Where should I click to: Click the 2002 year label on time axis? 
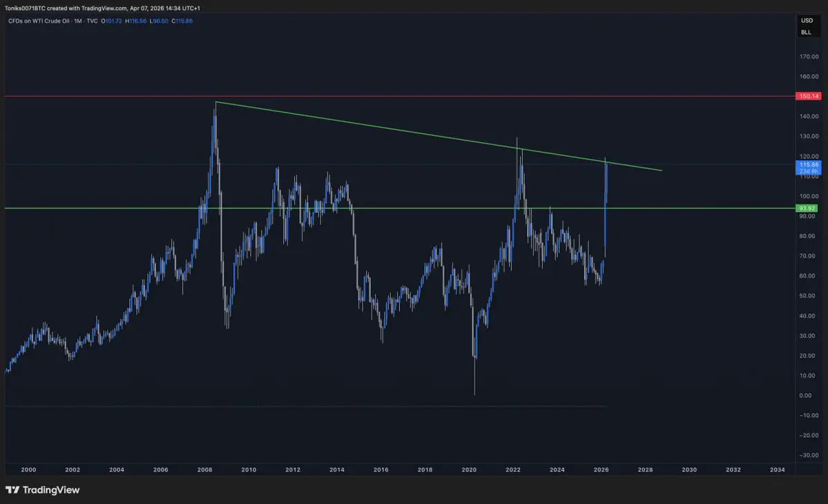[73, 469]
